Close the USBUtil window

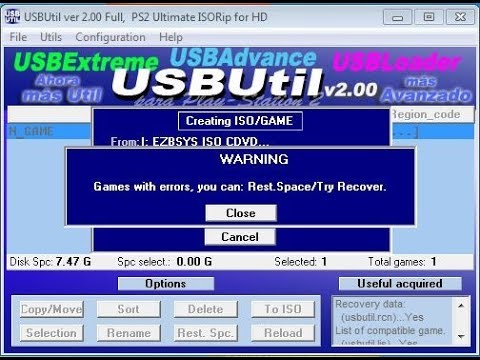point(460,17)
